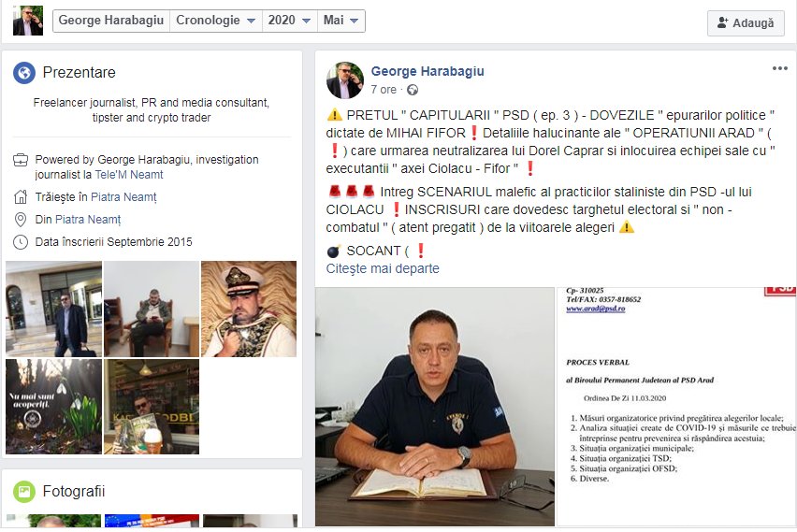Expand the Cronologie dropdown

pyautogui.click(x=215, y=21)
